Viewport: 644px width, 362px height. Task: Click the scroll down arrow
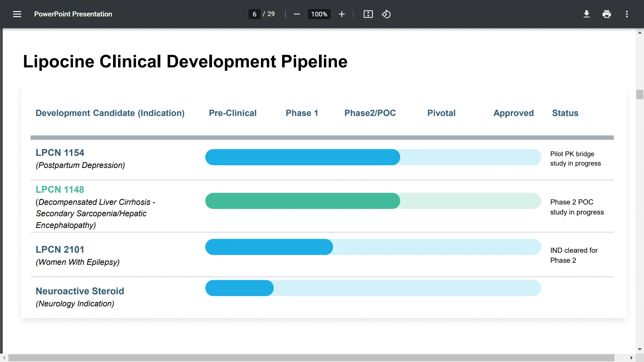[x=640, y=349]
